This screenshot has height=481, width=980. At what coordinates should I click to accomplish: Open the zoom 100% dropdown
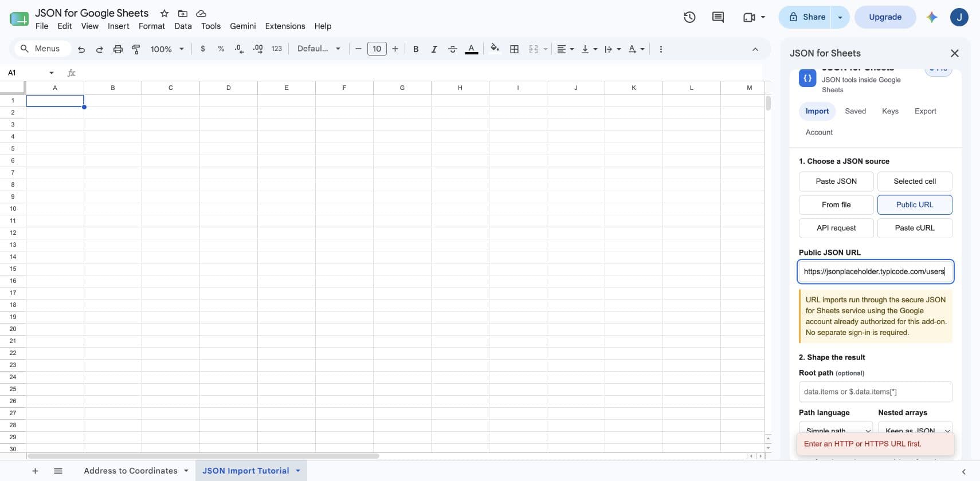pyautogui.click(x=167, y=49)
